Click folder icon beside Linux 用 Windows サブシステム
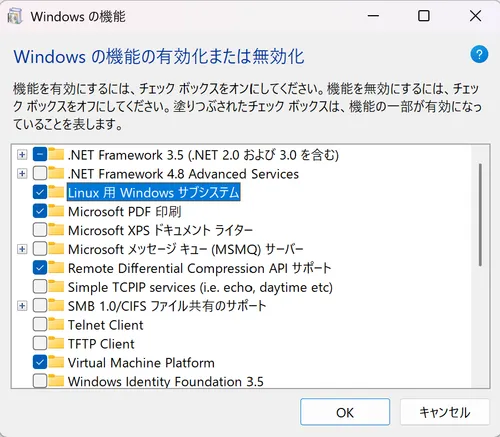This screenshot has height=437, width=500. pos(56,192)
